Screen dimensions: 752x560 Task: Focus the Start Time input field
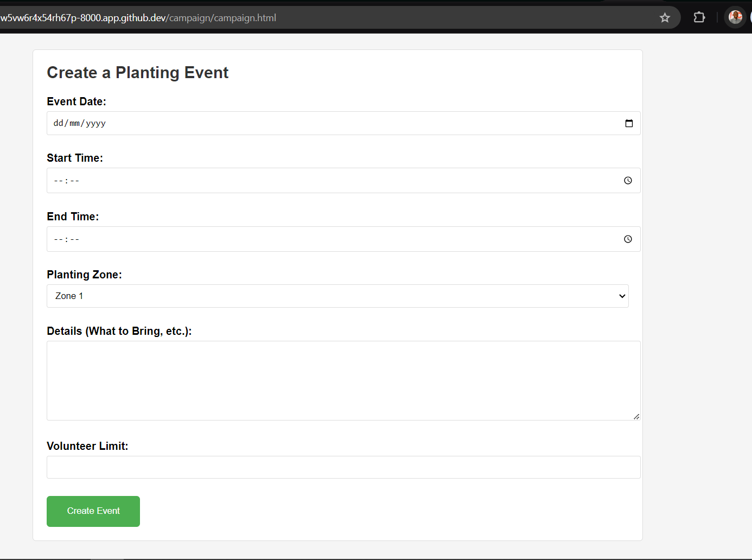coord(326,181)
